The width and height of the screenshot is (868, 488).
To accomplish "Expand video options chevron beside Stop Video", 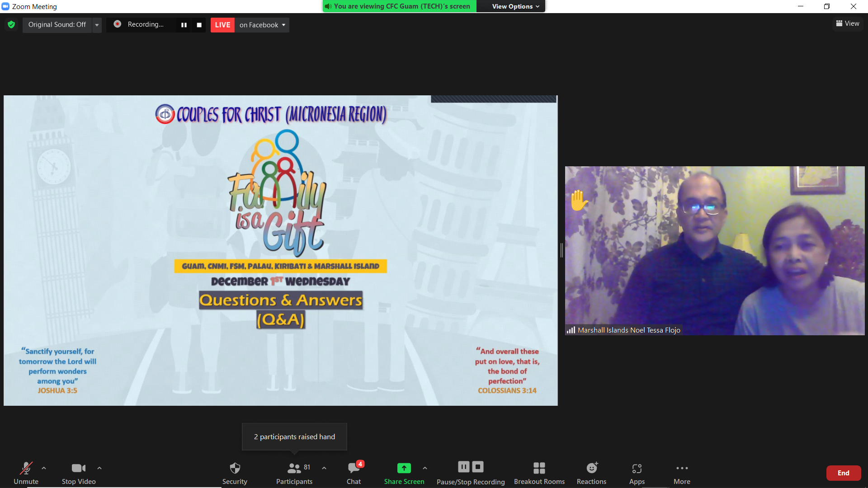I will 99,468.
